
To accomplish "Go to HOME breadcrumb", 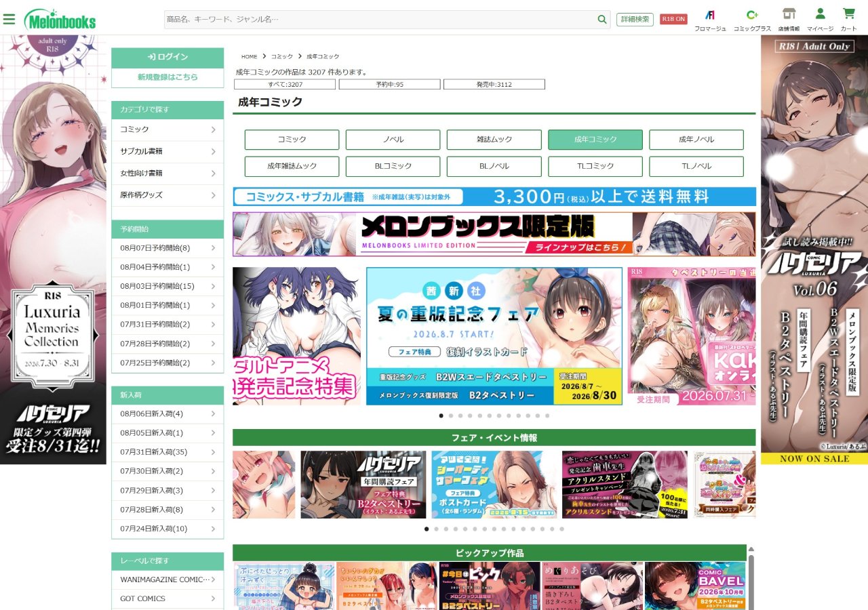I will coord(249,56).
